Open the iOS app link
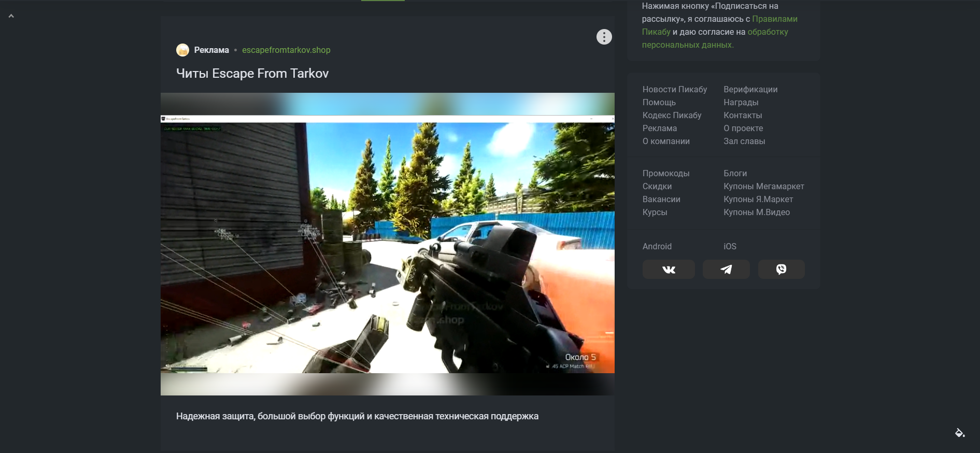Screen dimensions: 980x453 [730, 247]
